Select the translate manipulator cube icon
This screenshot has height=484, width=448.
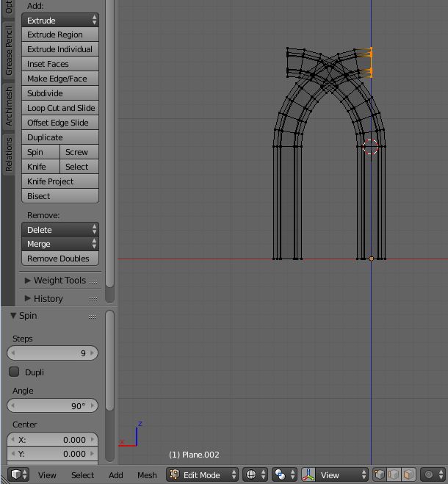380,474
